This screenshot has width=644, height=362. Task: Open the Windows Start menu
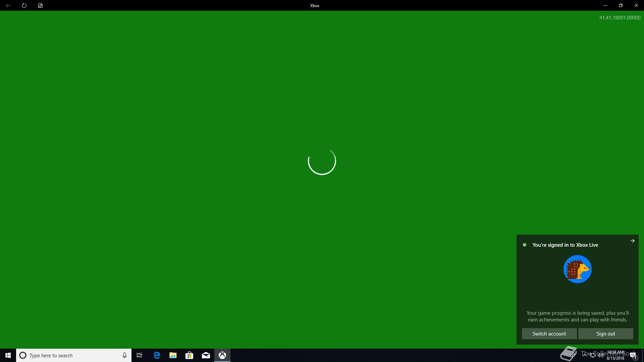pyautogui.click(x=8, y=355)
